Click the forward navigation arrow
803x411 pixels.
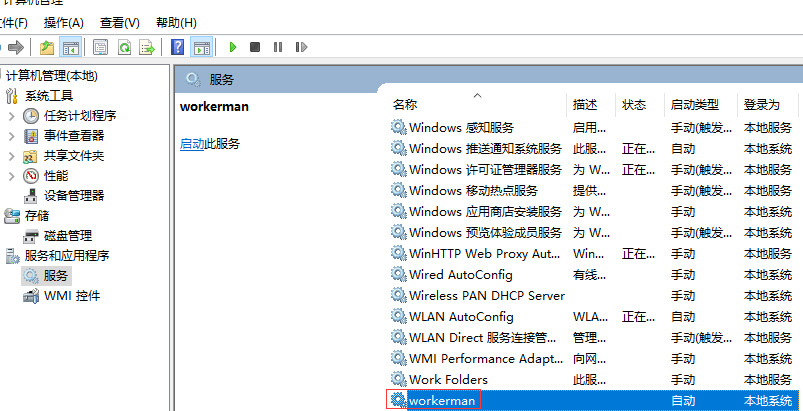(16, 48)
